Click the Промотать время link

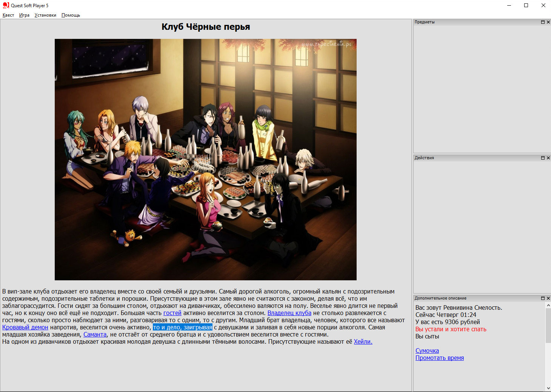point(440,358)
